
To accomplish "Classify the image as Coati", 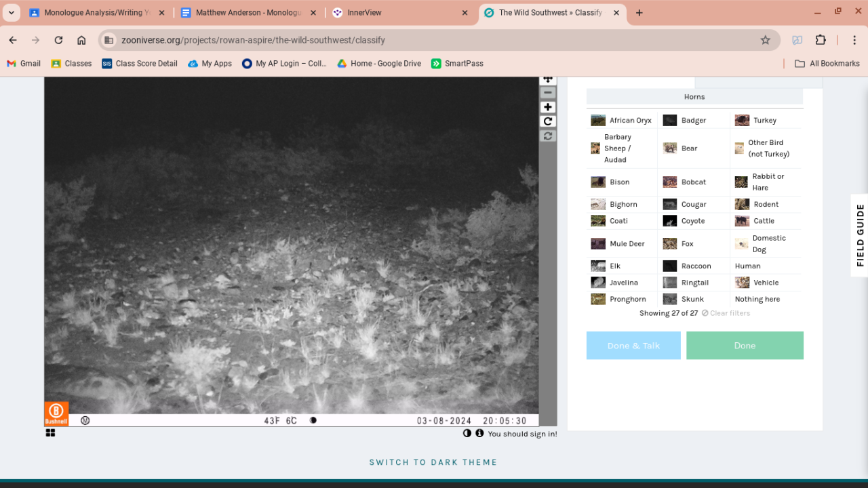I will (x=622, y=221).
